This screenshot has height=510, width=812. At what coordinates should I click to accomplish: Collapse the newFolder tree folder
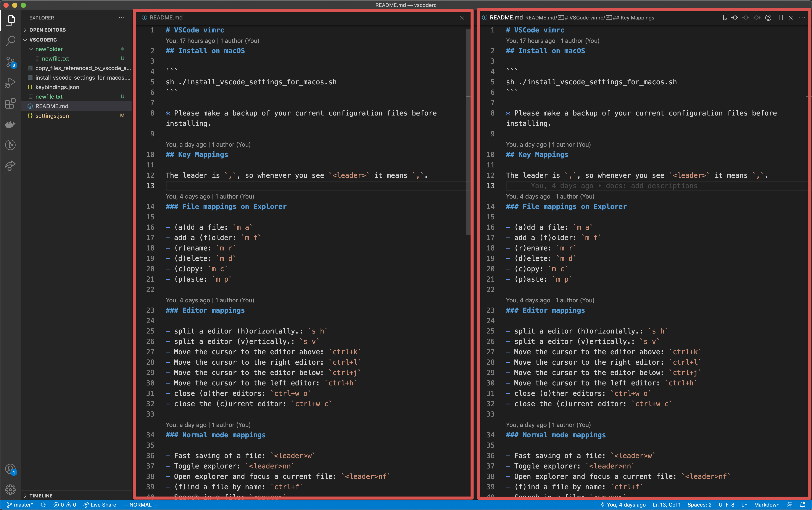tap(31, 49)
